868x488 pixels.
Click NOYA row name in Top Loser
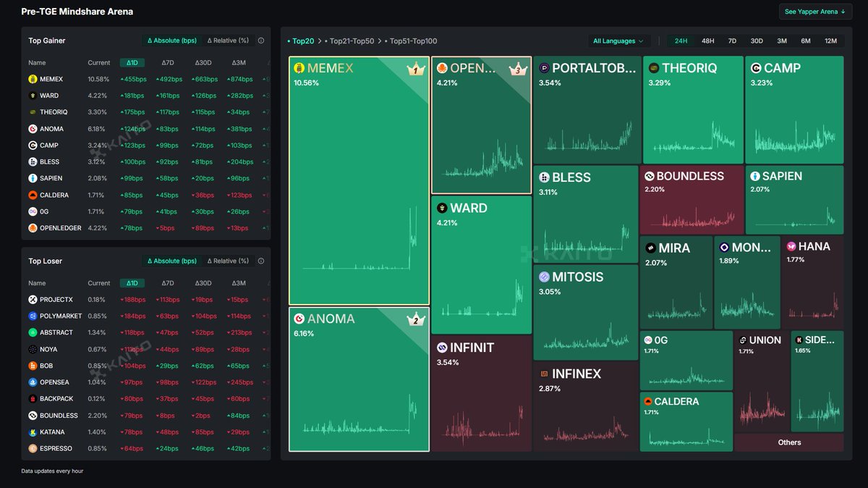tap(48, 350)
